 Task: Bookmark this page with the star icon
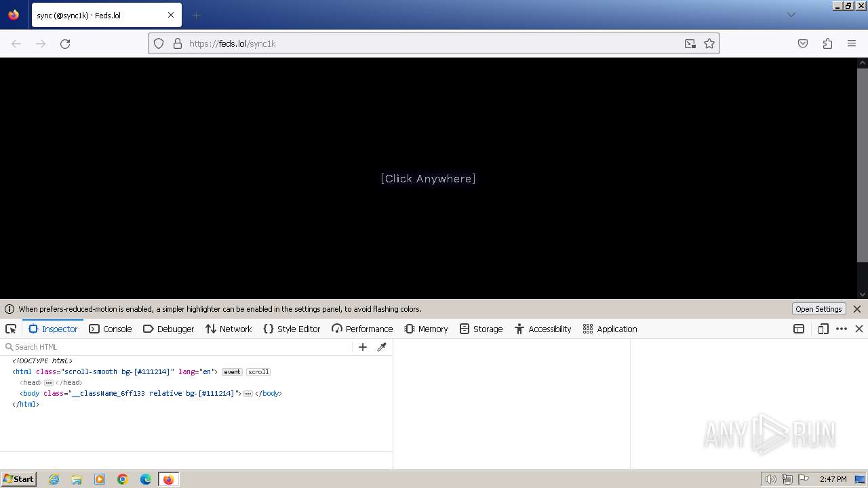709,43
